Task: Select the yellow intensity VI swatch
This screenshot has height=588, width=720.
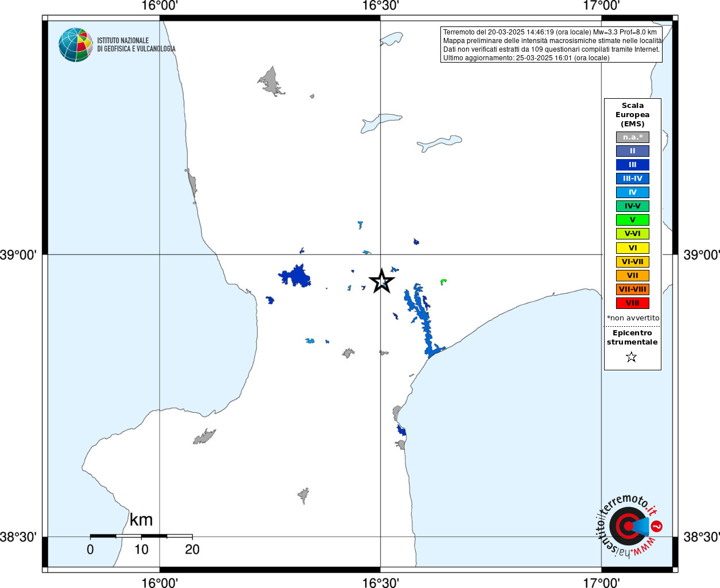Action: click(x=633, y=248)
